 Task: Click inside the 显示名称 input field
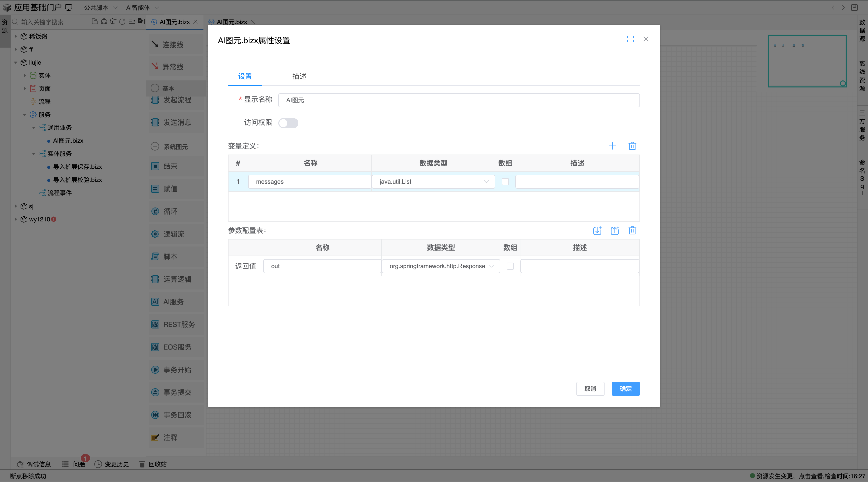pos(459,100)
